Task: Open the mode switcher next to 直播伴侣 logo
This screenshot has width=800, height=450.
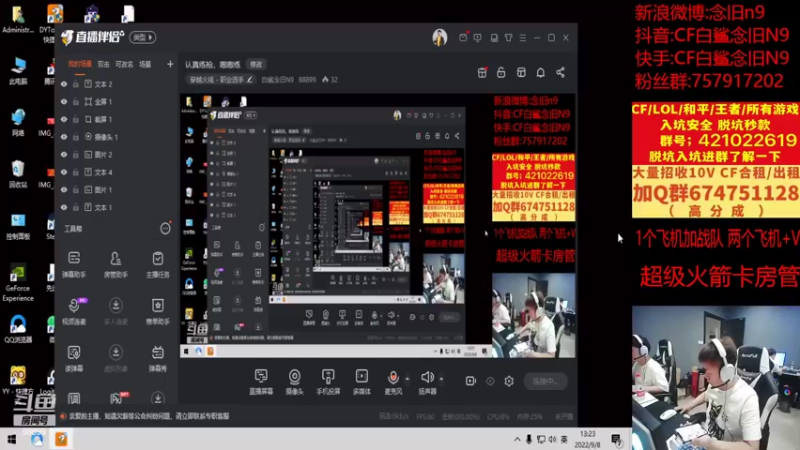Action: click(142, 37)
